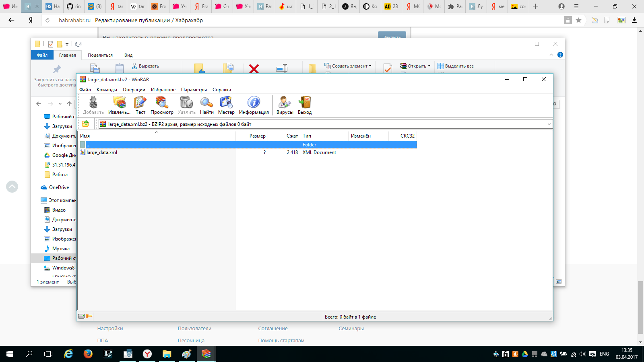Sort by the CRC32 column header

(x=403, y=136)
